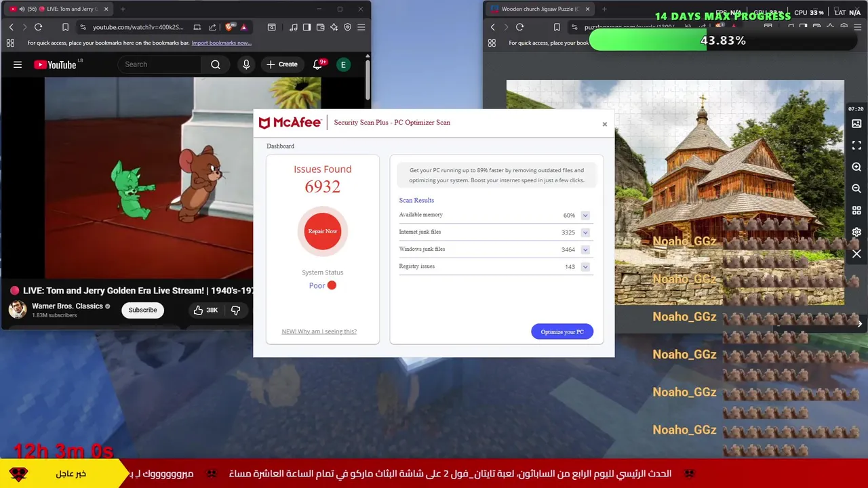Open the 'Why am I seeing this?' link
Image resolution: width=868 pixels, height=488 pixels.
pos(319,331)
